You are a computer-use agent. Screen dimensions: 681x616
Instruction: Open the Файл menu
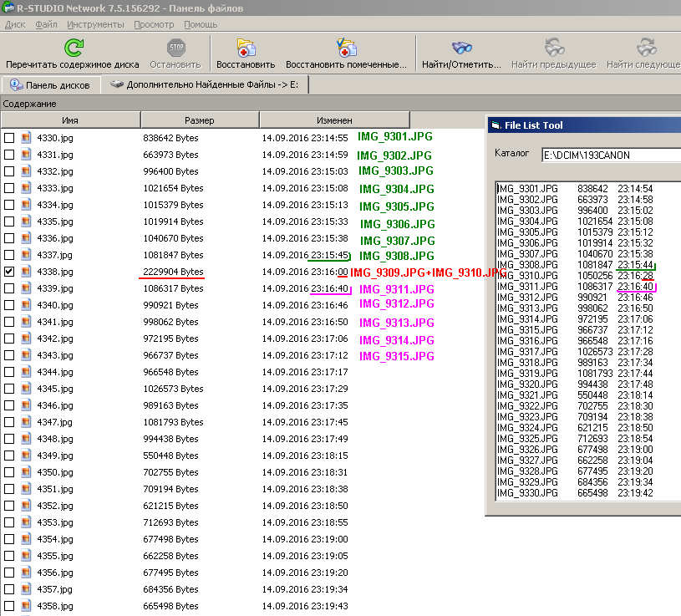tap(46, 24)
